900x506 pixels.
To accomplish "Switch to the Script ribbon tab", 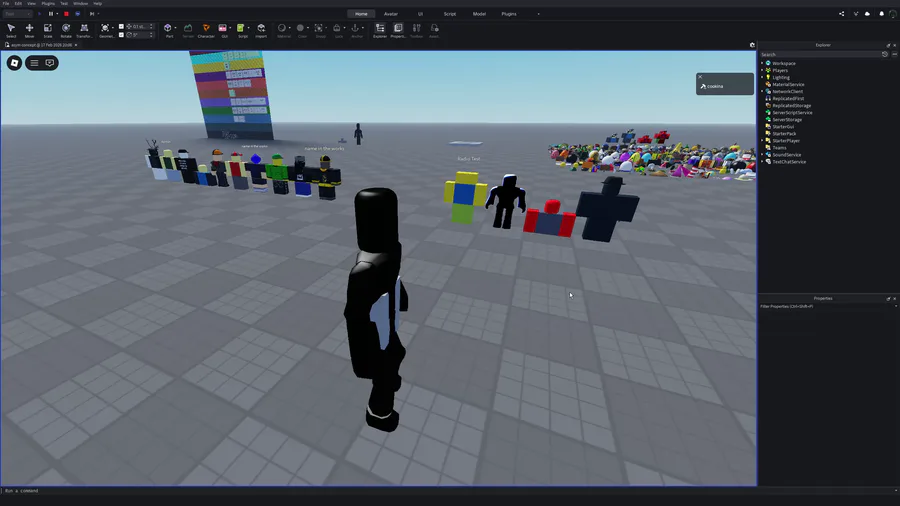I will point(450,14).
